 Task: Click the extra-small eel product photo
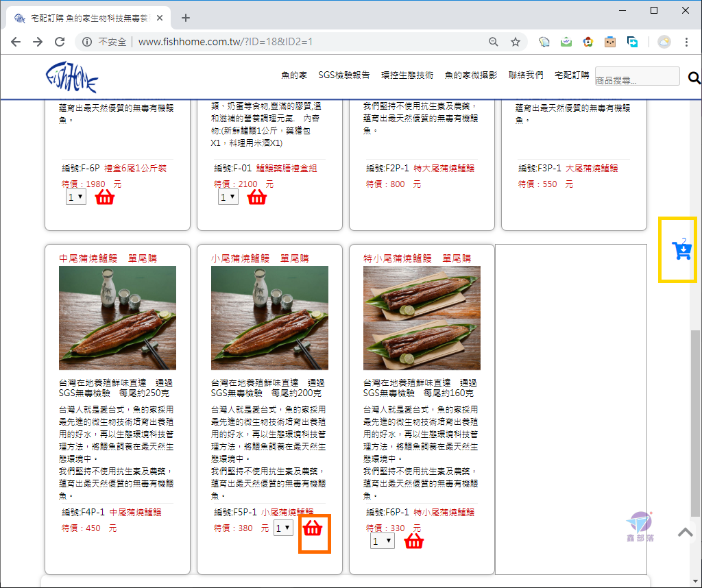(422, 318)
